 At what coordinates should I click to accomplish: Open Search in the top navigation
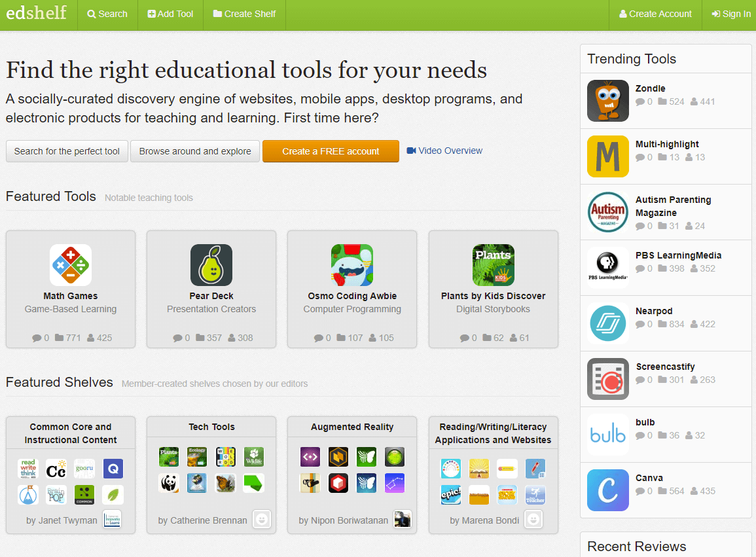point(107,14)
